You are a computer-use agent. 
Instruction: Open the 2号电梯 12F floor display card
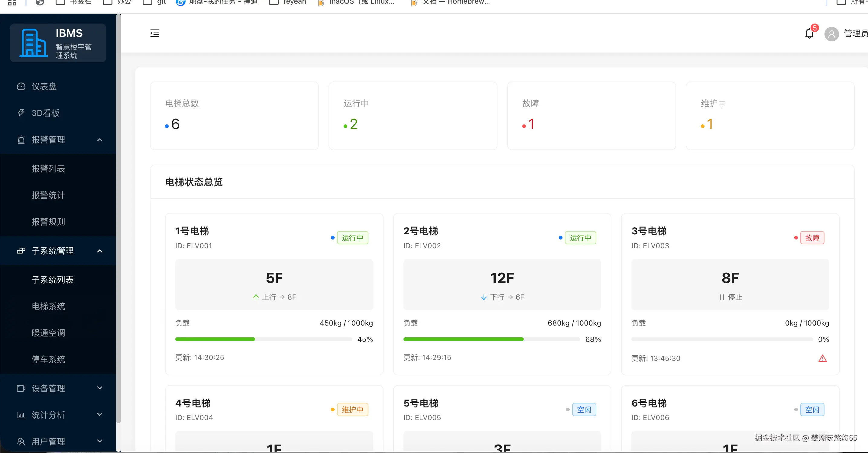tap(502, 284)
